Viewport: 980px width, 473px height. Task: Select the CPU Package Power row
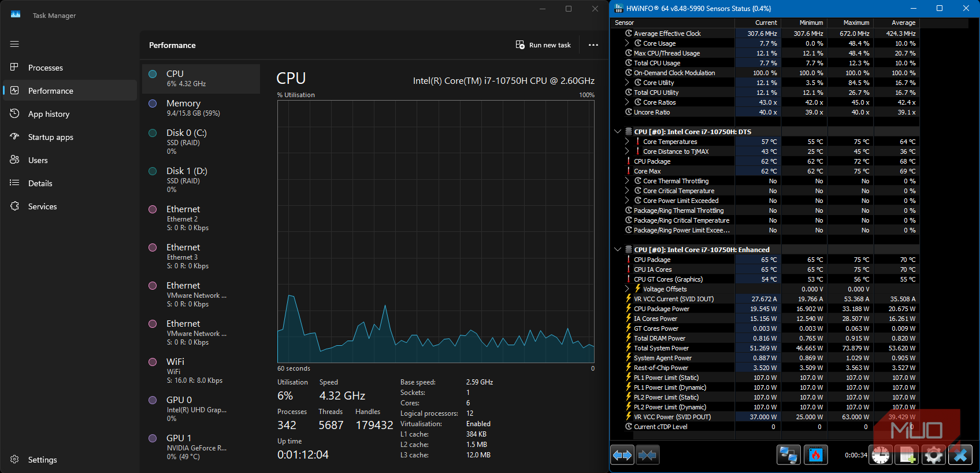765,309
